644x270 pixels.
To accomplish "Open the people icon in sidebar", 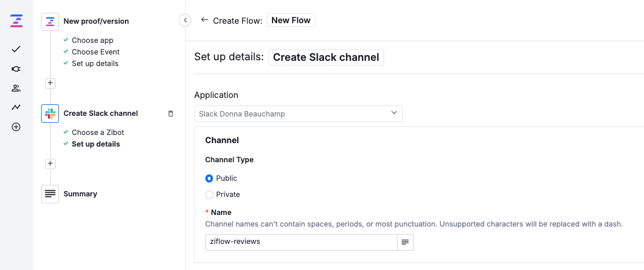I will pos(16,88).
